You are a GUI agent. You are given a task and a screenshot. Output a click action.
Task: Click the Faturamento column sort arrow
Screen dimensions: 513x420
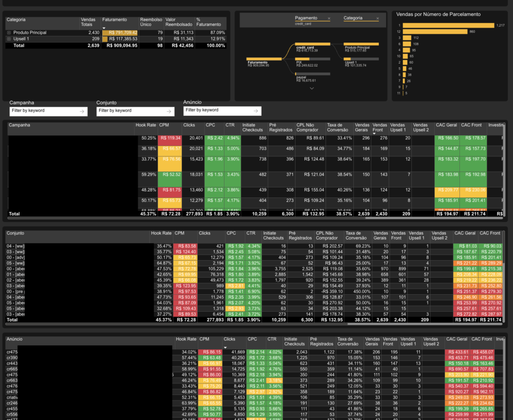pos(104,28)
